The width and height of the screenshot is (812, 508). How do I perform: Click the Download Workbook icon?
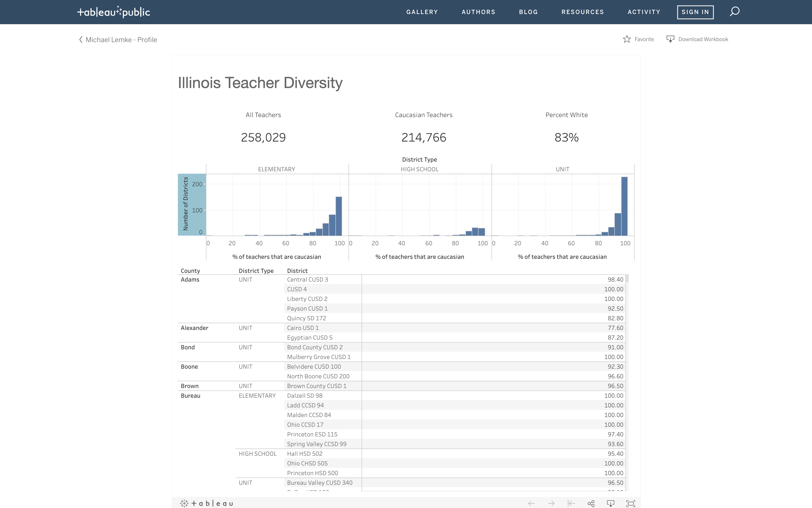click(670, 39)
